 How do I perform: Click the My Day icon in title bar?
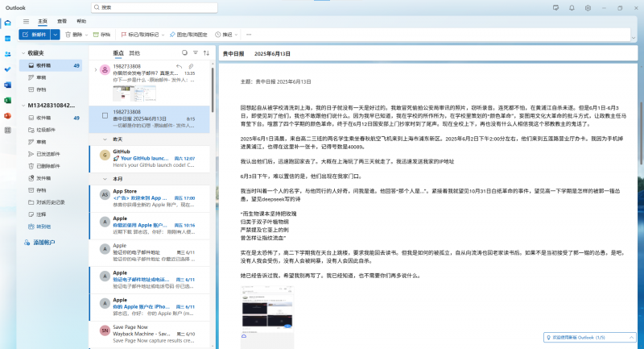[x=555, y=8]
